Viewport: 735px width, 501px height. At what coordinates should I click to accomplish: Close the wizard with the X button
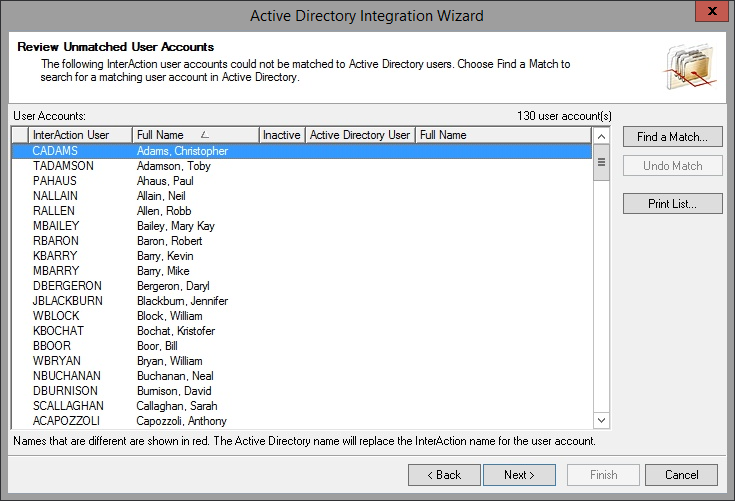[x=712, y=11]
